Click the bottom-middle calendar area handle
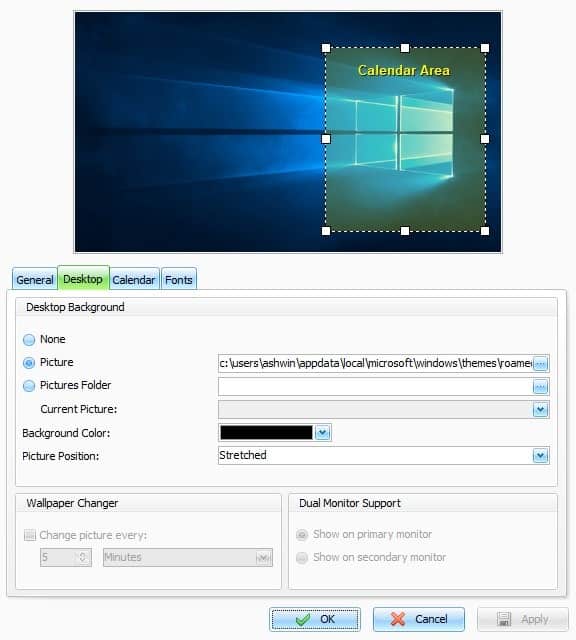The width and height of the screenshot is (576, 640). pos(405,231)
